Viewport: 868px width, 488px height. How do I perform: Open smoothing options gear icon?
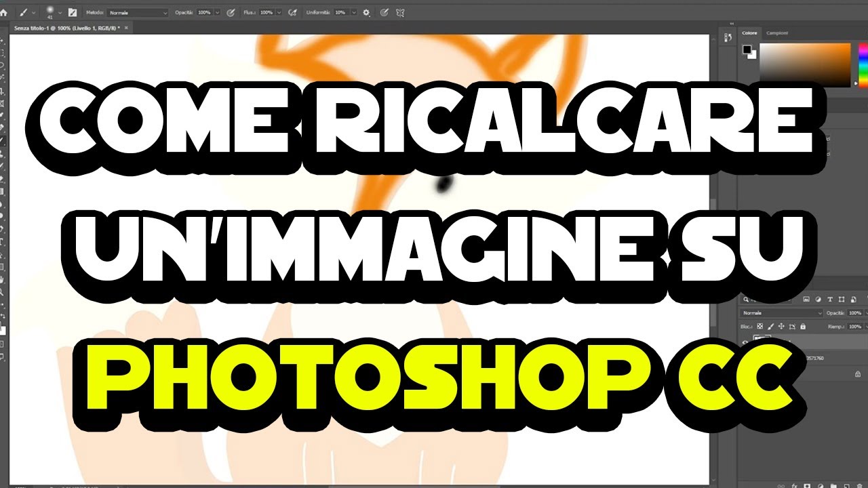coord(366,13)
